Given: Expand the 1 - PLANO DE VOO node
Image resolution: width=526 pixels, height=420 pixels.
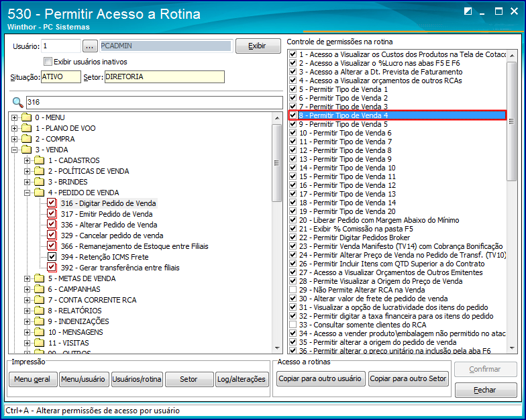Looking at the screenshot, I should [15, 129].
